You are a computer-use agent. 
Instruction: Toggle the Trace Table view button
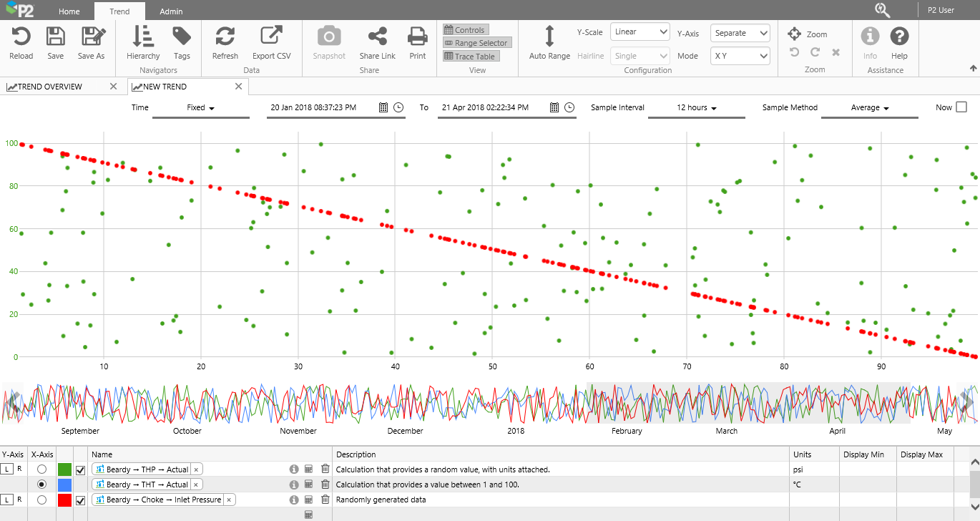[469, 57]
